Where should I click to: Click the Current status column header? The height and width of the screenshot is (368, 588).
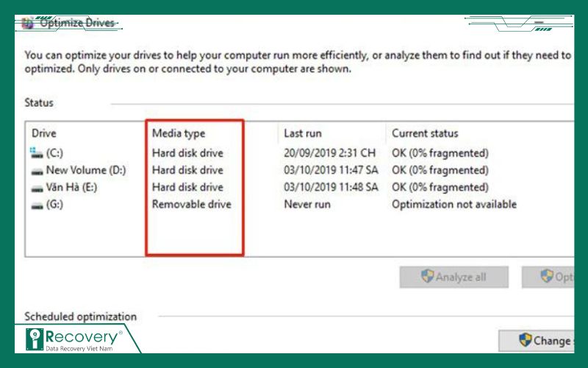tap(425, 133)
